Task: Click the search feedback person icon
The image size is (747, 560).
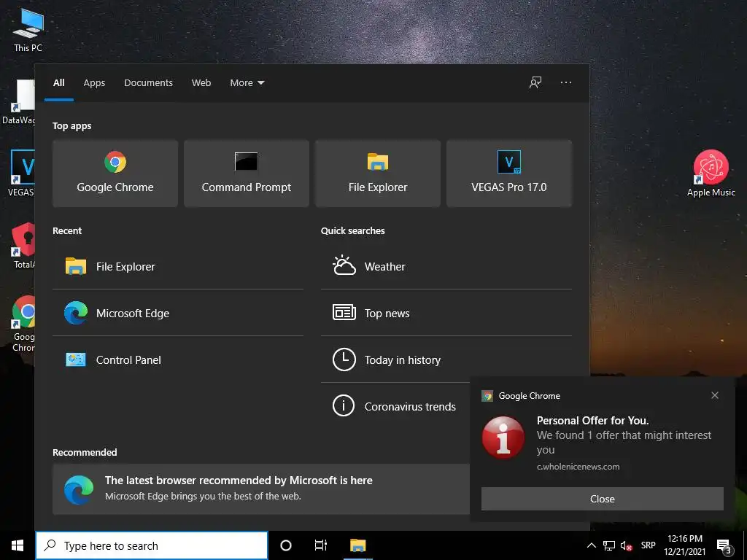Action: 535,82
